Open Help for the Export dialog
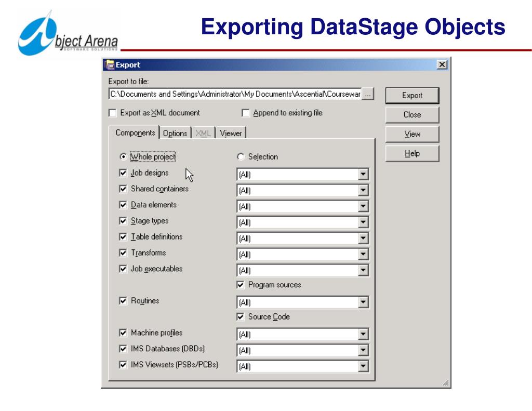The image size is (532, 411). point(412,153)
